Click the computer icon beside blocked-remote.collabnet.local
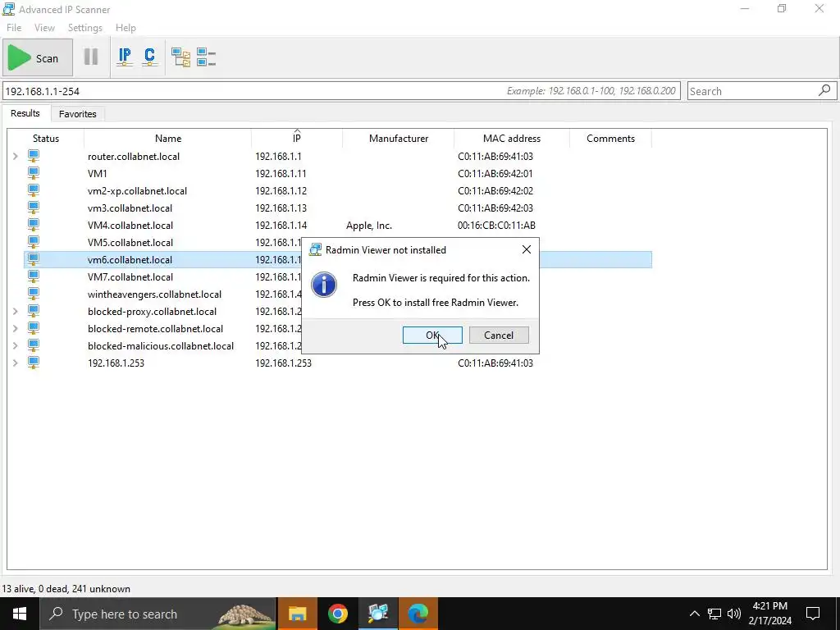 pos(33,328)
